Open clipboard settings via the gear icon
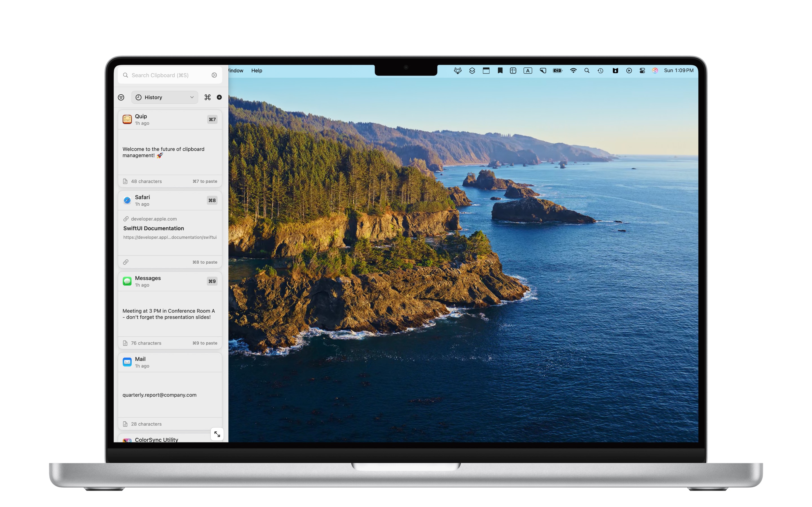Screen dimensions: 812x507 (x=214, y=75)
